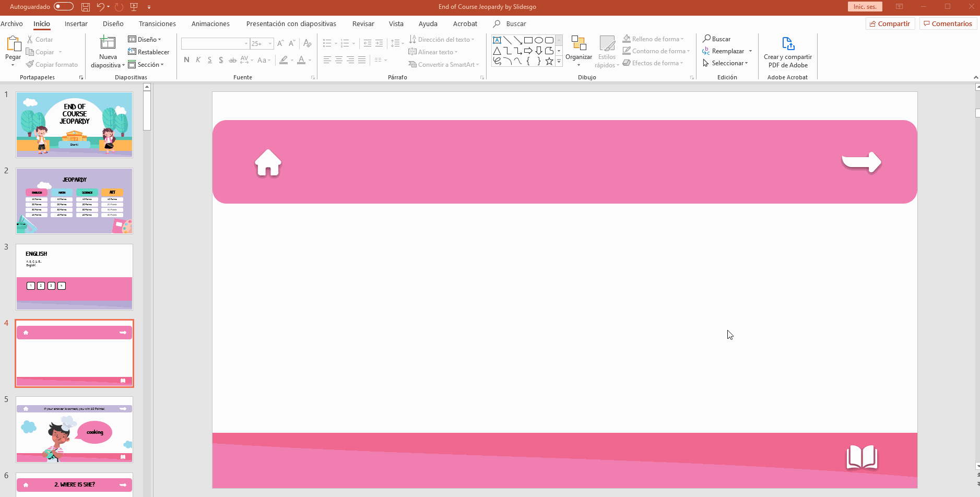This screenshot has width=980, height=497.
Task: Open Relleno de forma dropdown
Action: click(653, 39)
